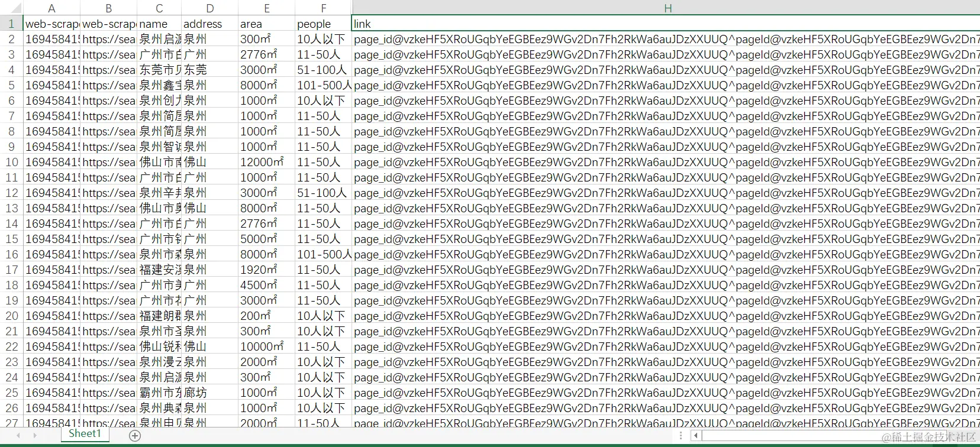
Task: Select the 'name' header cell
Action: (x=159, y=24)
